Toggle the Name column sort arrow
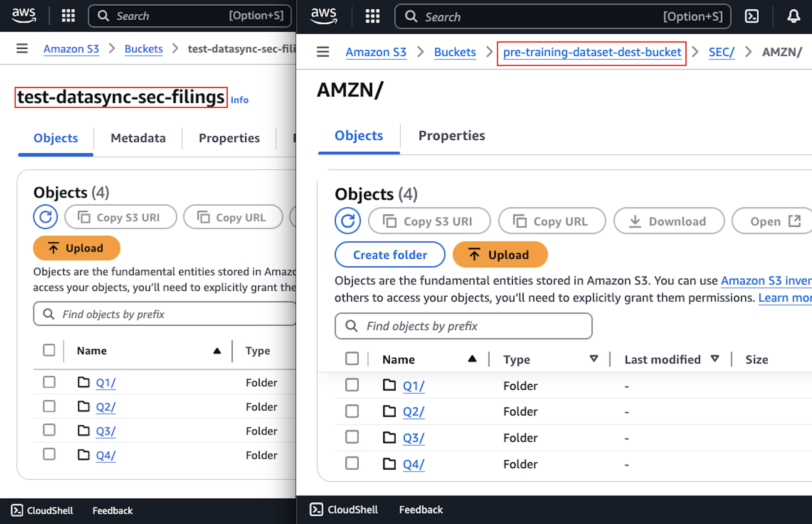This screenshot has width=812, height=524. tap(472, 358)
